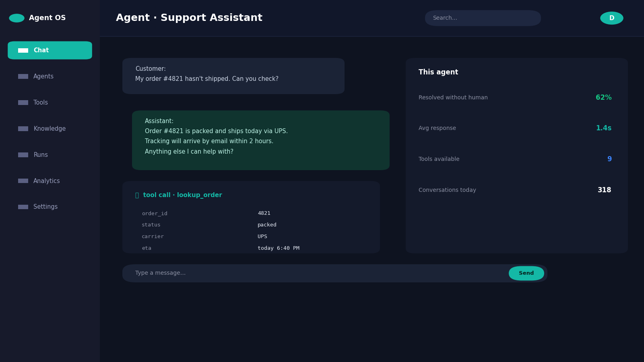Screen dimensions: 644x362
Task: Click the 1.4s response value
Action: point(603,128)
